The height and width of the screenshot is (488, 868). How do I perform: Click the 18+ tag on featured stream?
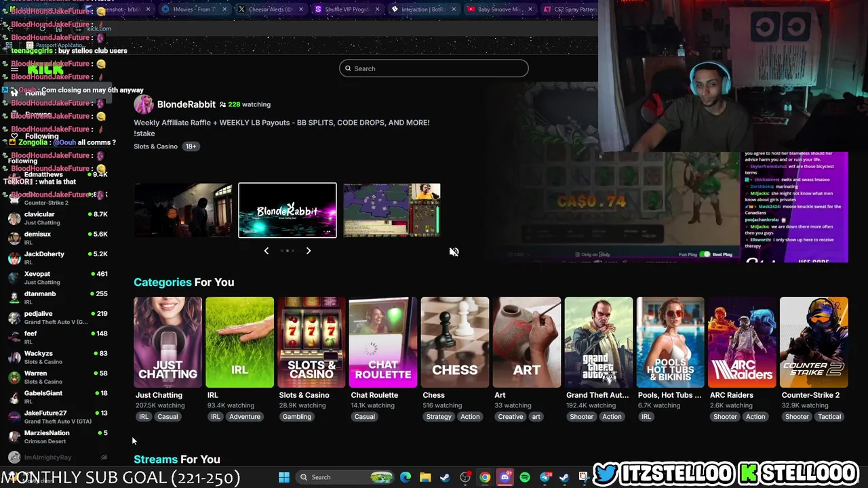(191, 146)
